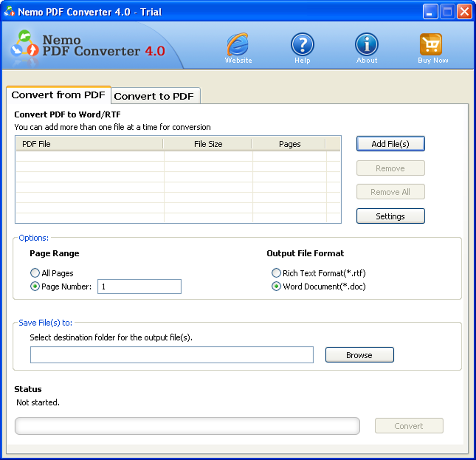Screen dimensions: 476x460
Task: Open the Settings button
Action: [391, 216]
